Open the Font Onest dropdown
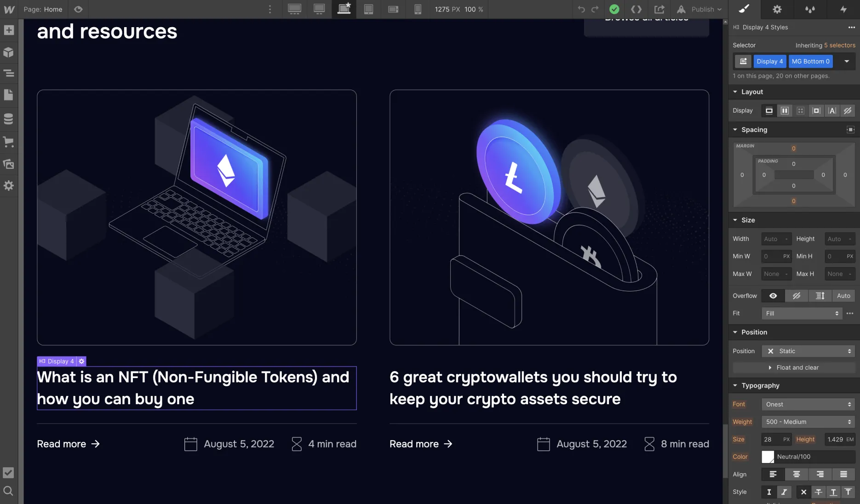This screenshot has width=860, height=504. click(808, 404)
